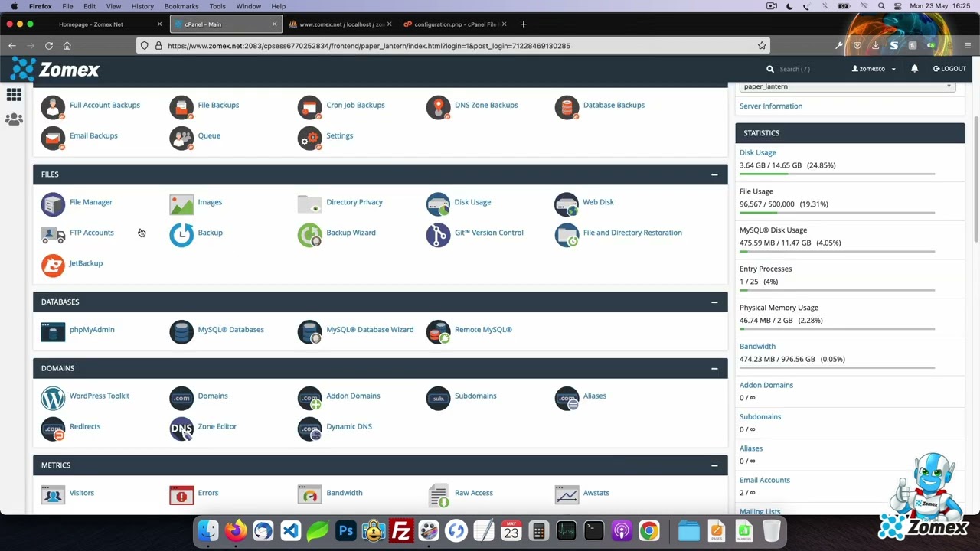This screenshot has height=551, width=980.
Task: Click the Remote MySQL icon
Action: [x=438, y=332]
